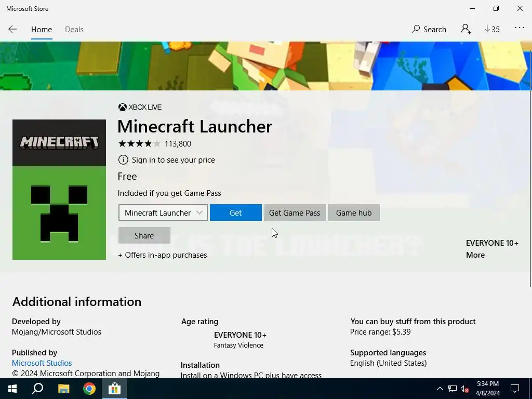The height and width of the screenshot is (399, 532).
Task: Click the blue Get button
Action: pos(236,212)
